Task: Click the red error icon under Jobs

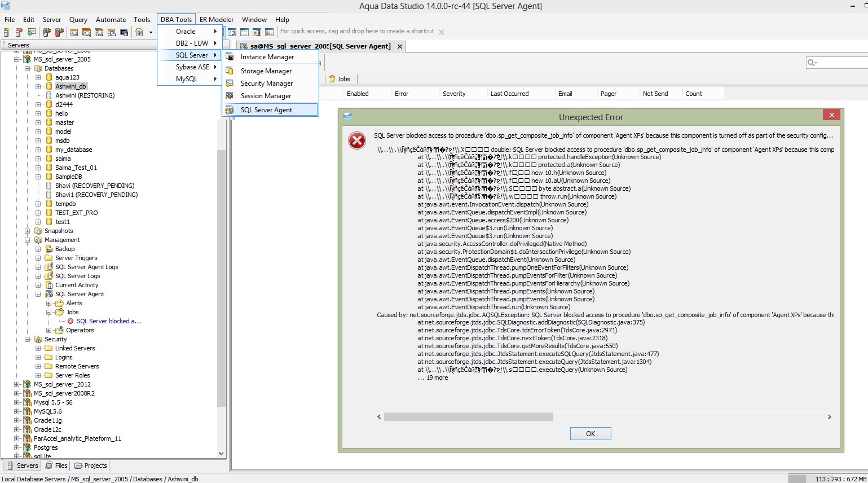Action: pyautogui.click(x=71, y=321)
